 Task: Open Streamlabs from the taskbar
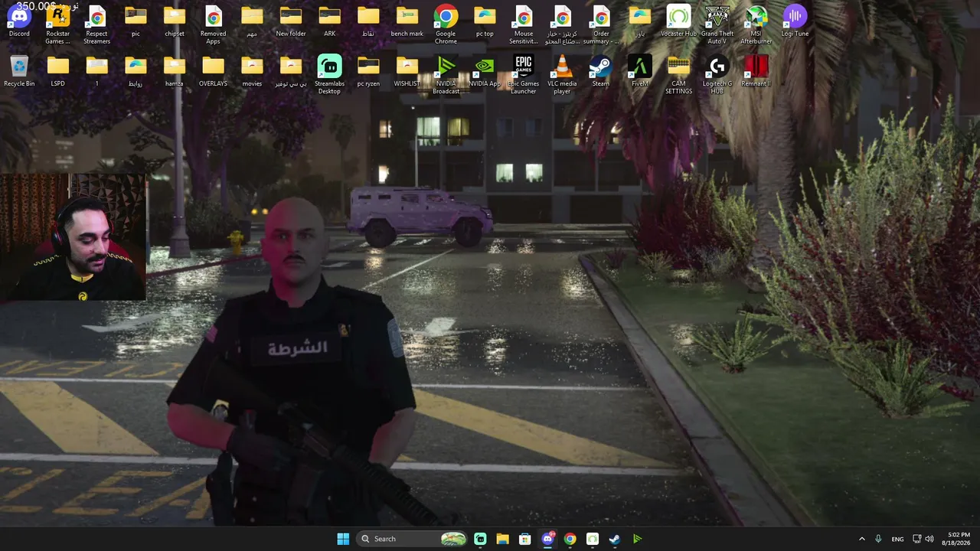point(480,539)
